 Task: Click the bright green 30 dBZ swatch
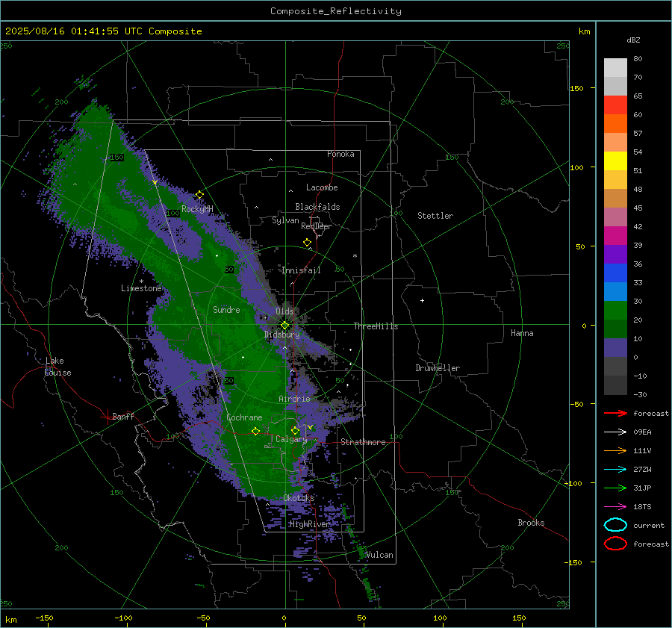pyautogui.click(x=615, y=311)
